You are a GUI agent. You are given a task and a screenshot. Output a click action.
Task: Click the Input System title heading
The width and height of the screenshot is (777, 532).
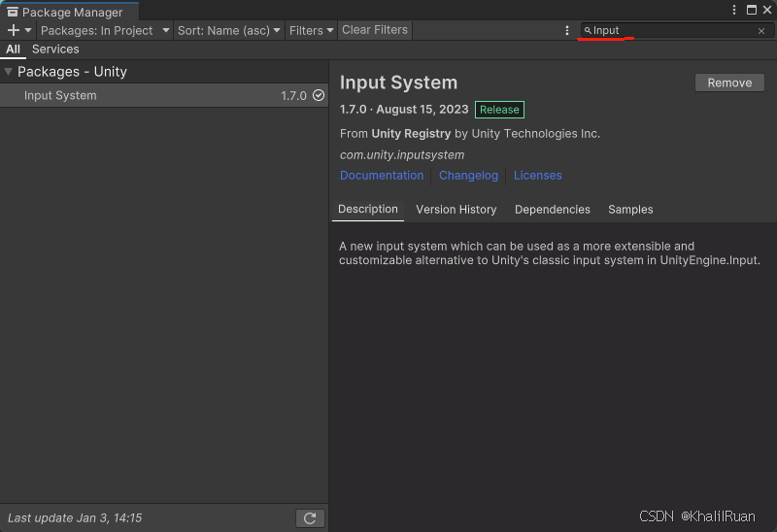pos(398,83)
